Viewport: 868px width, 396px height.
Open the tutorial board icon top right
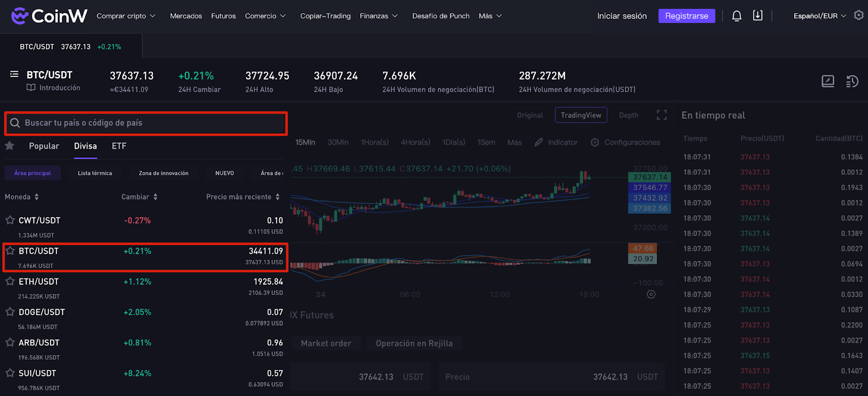click(828, 81)
